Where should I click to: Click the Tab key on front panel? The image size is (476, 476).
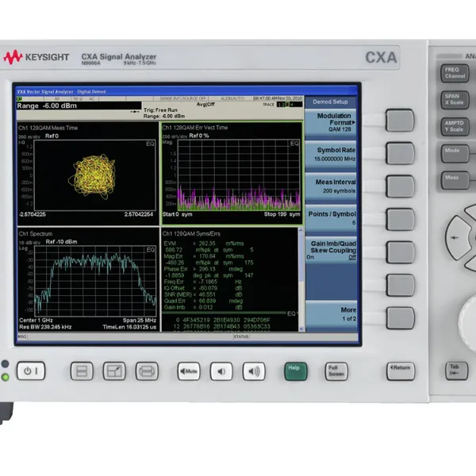[457, 370]
